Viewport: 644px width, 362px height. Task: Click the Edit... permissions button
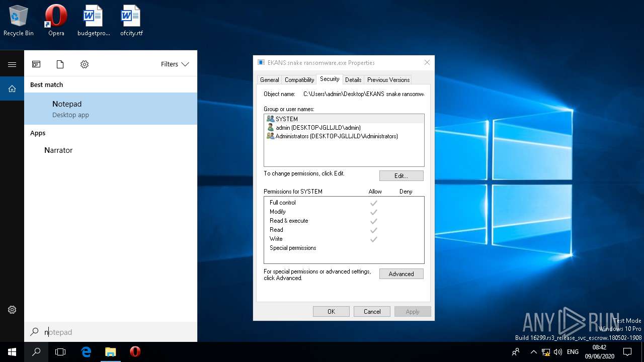click(x=401, y=176)
